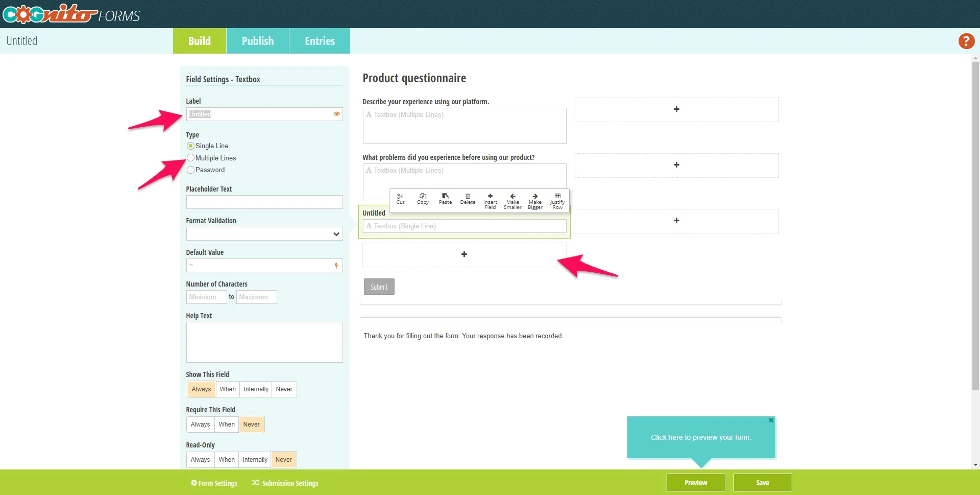
Task: Switch to the Publish tab
Action: (x=258, y=41)
